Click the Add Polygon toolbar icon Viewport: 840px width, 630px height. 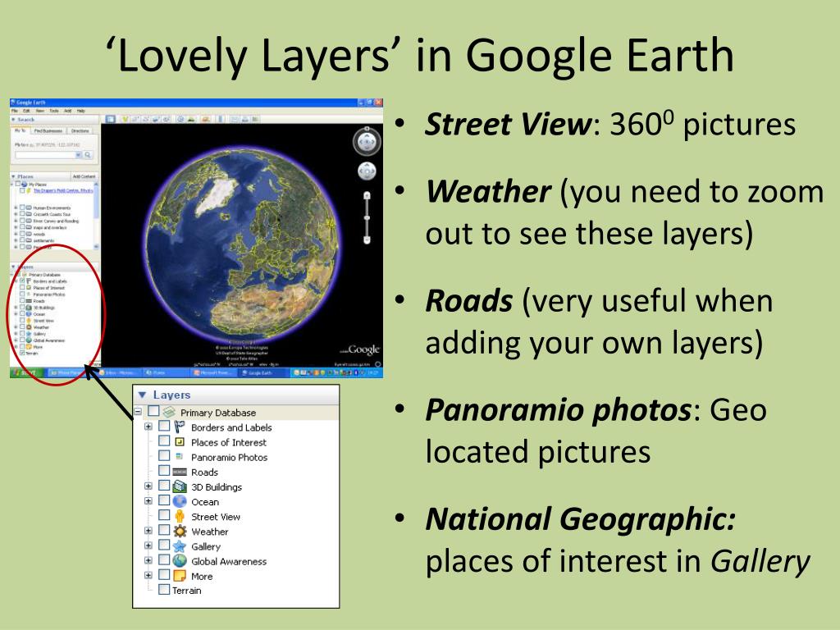click(x=135, y=120)
